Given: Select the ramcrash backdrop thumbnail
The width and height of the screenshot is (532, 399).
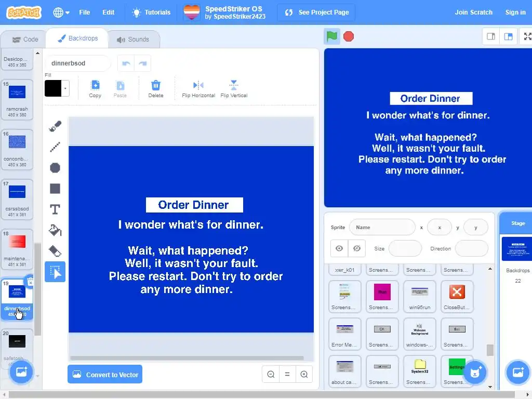Looking at the screenshot, I should click(17, 99).
